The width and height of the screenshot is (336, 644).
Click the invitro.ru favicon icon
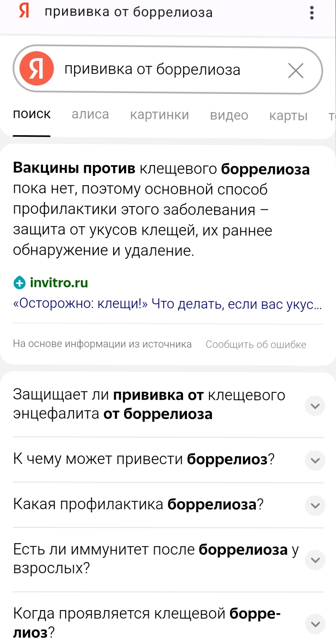pos(20,283)
